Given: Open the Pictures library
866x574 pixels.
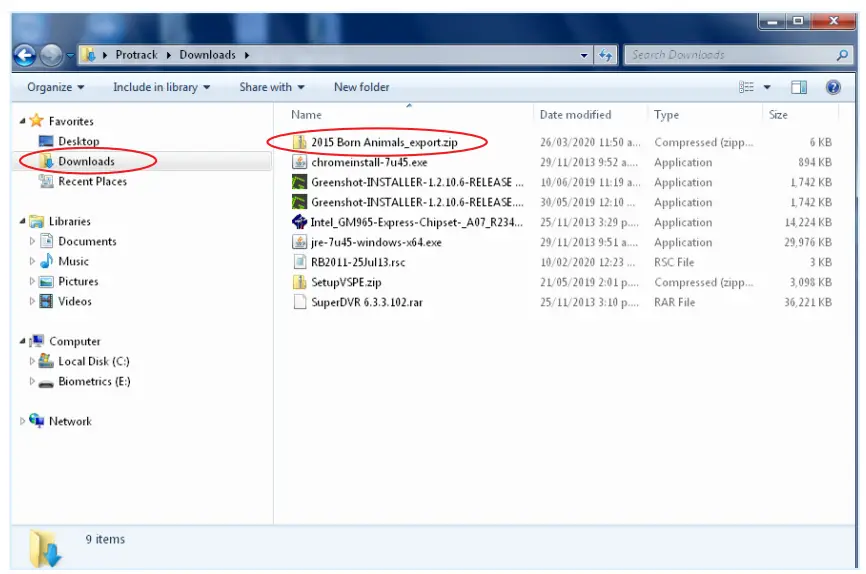Looking at the screenshot, I should [78, 281].
